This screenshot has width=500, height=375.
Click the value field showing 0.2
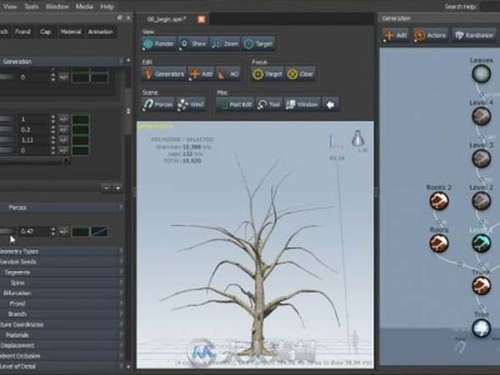(33, 130)
